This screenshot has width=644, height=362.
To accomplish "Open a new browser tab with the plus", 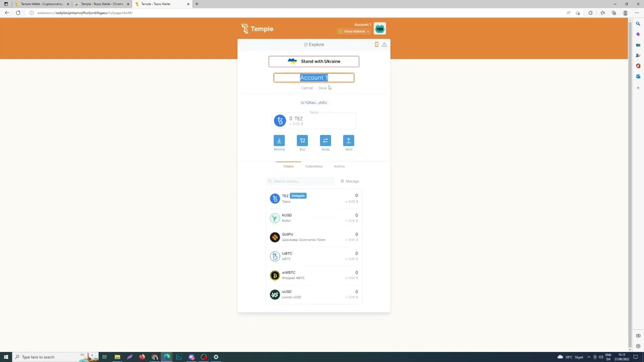I will click(x=197, y=4).
